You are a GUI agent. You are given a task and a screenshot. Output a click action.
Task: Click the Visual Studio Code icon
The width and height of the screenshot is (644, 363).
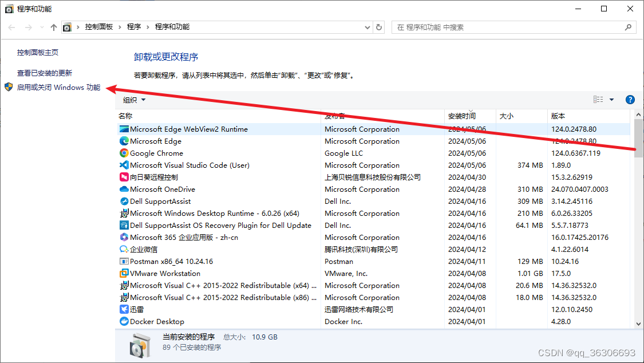point(124,165)
